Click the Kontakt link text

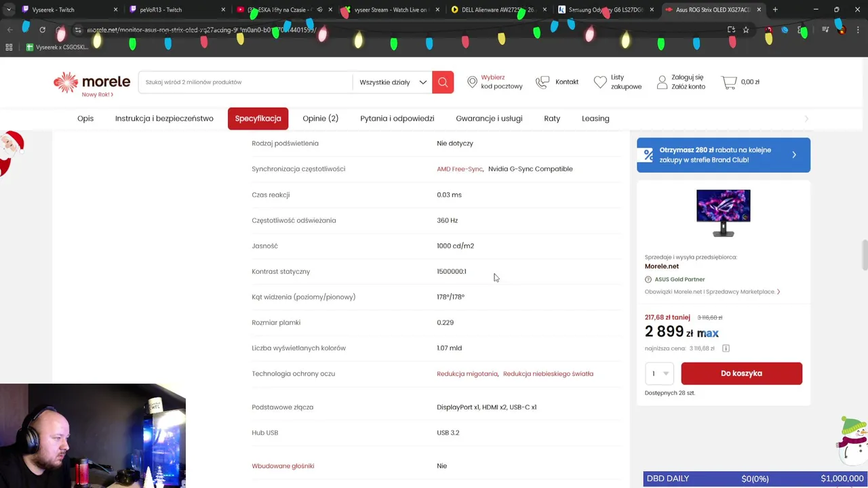click(567, 82)
